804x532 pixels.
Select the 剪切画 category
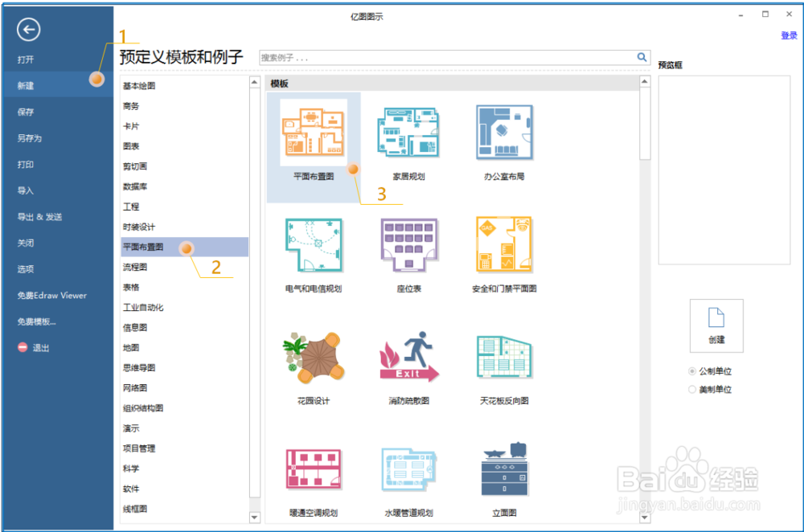point(135,166)
